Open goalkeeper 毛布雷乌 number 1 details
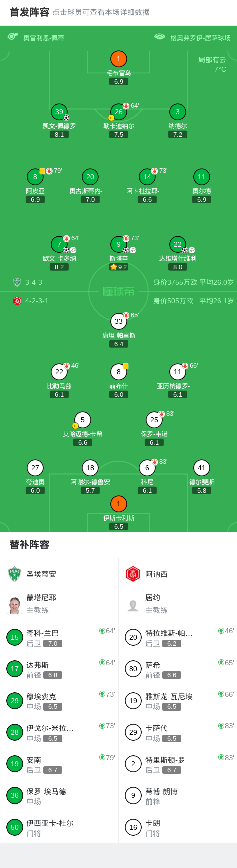This screenshot has height=868, width=237. pos(119,59)
